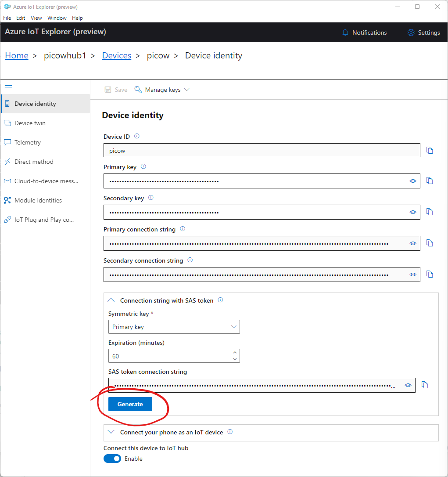Close the Azure IoT Explorer window
The image size is (448, 477).
click(x=437, y=7)
